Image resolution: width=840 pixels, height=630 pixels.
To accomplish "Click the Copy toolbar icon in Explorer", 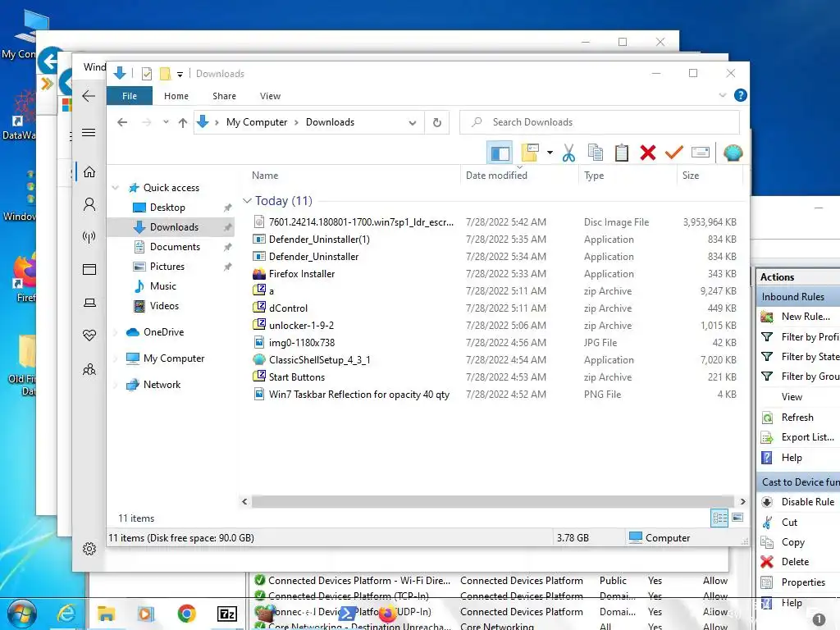I will click(596, 153).
